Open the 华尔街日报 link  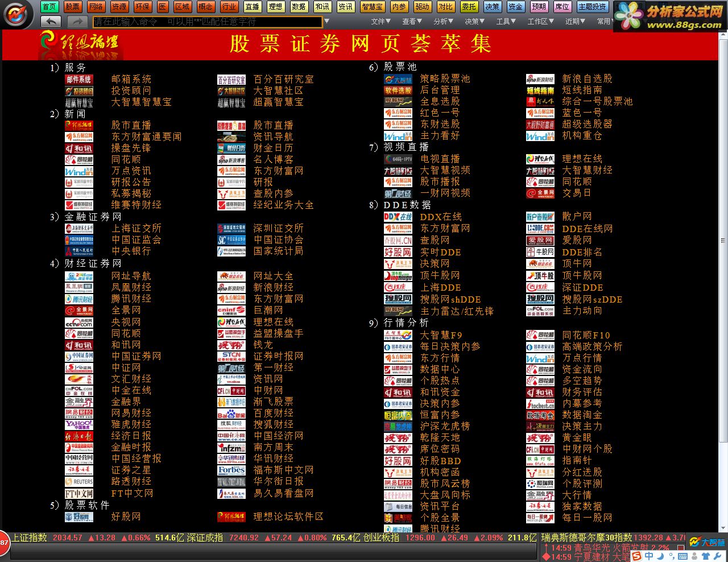tap(278, 482)
